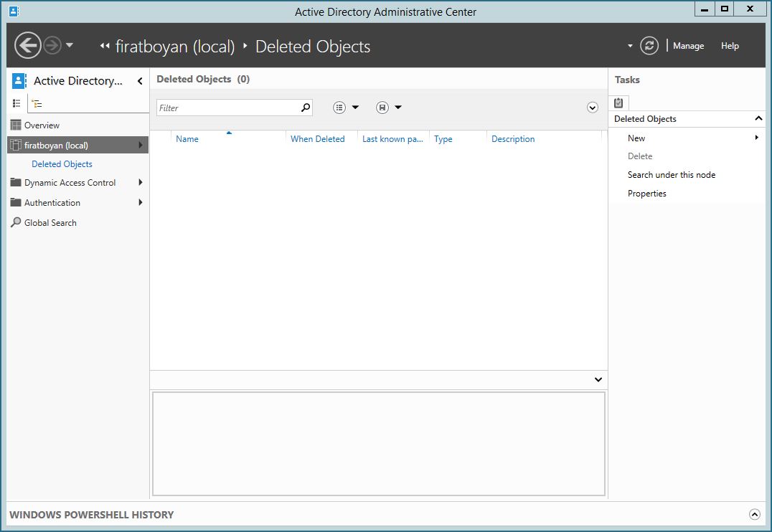
Task: Click the Dynamic Access Control folder icon
Action: click(16, 182)
